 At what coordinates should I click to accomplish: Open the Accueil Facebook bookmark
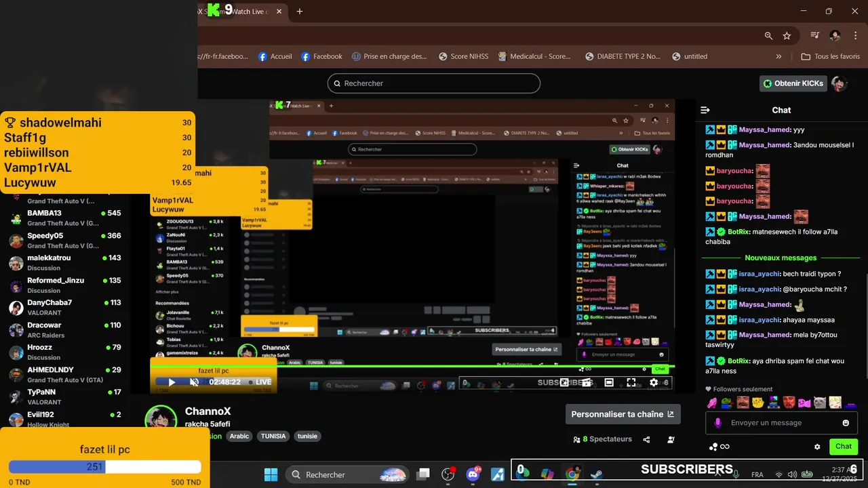[x=275, y=56]
